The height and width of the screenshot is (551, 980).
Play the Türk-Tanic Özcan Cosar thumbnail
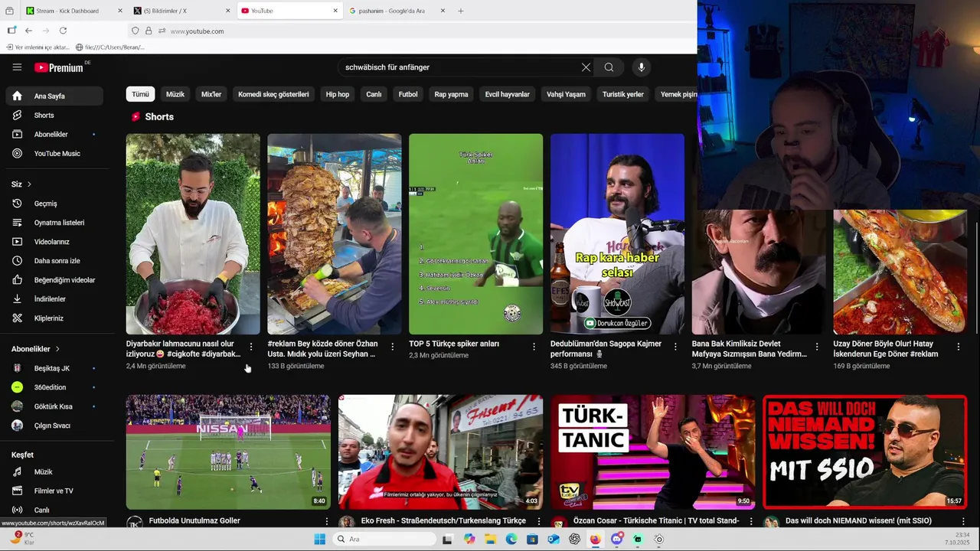point(653,452)
